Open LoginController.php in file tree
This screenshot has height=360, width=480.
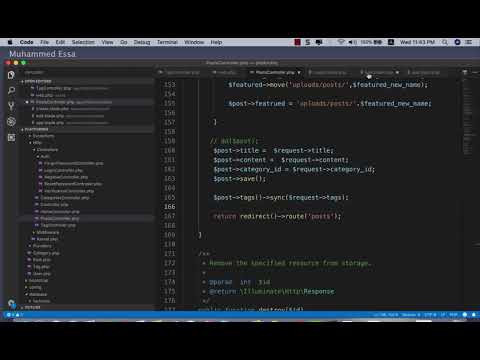point(60,170)
